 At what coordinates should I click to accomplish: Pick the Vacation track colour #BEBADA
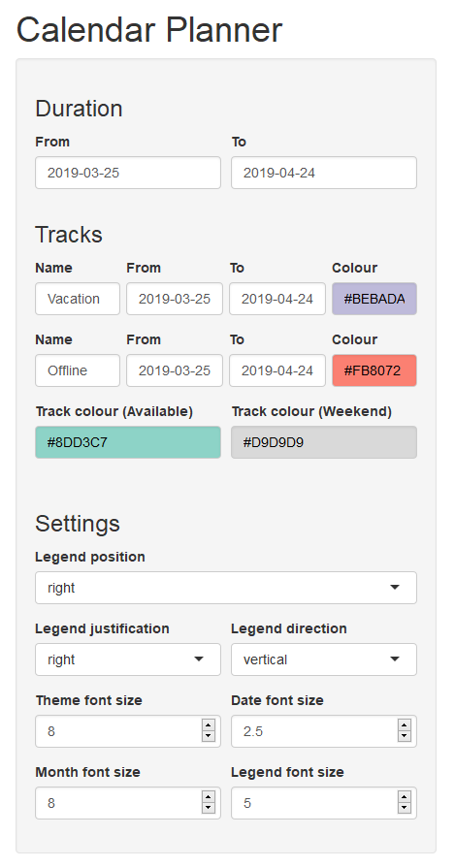pos(374,299)
